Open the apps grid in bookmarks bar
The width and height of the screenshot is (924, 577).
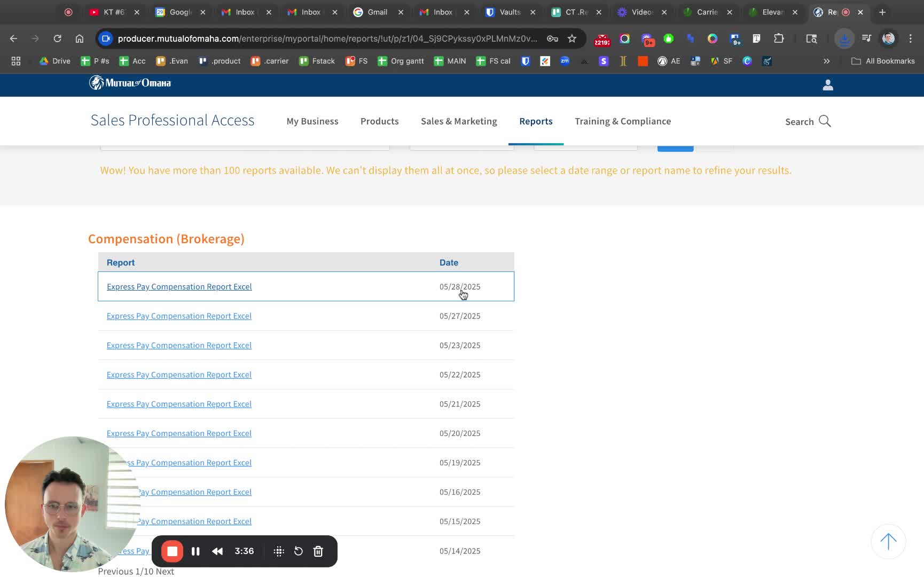pyautogui.click(x=16, y=61)
